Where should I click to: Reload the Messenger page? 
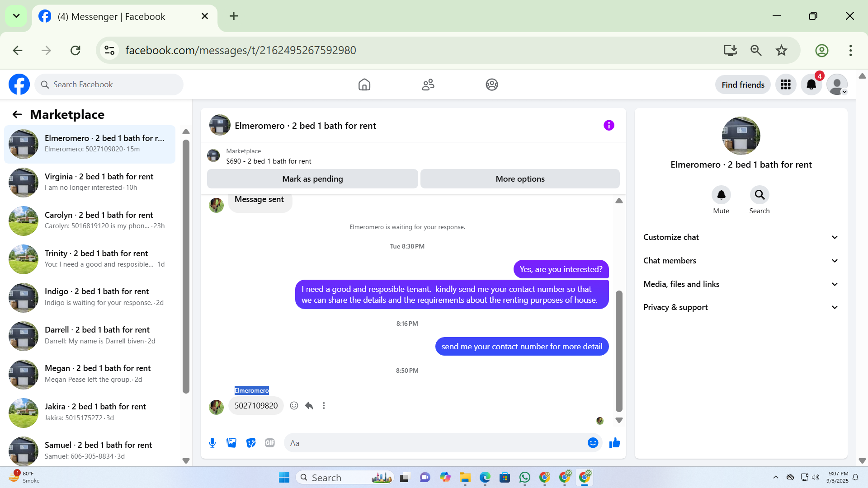[75, 50]
